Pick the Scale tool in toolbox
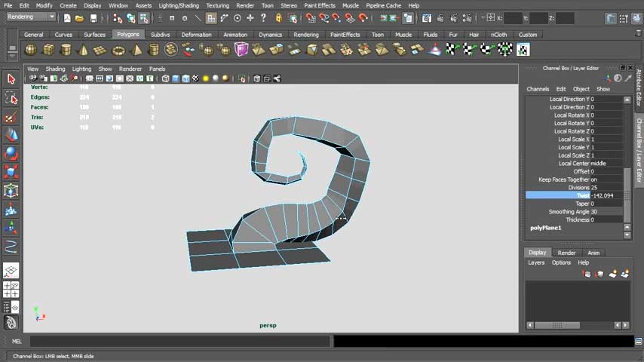 tap(11, 172)
